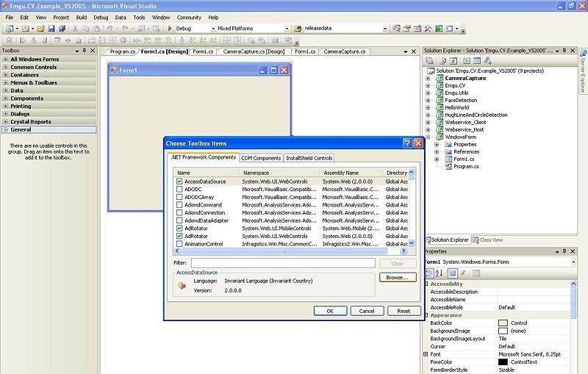Screen dimensions: 588x374
Task: Expand the CameraCapture project node
Action: [x=428, y=79]
